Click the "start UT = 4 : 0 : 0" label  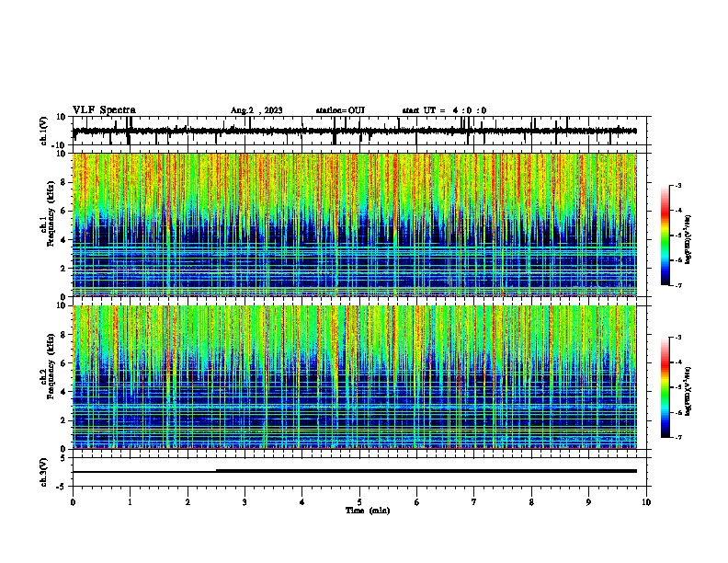pos(444,110)
